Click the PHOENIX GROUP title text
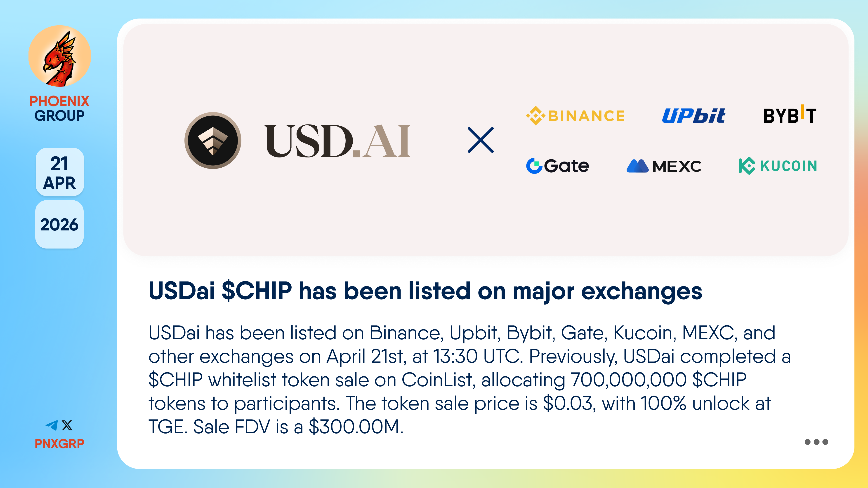868x488 pixels. (x=60, y=108)
